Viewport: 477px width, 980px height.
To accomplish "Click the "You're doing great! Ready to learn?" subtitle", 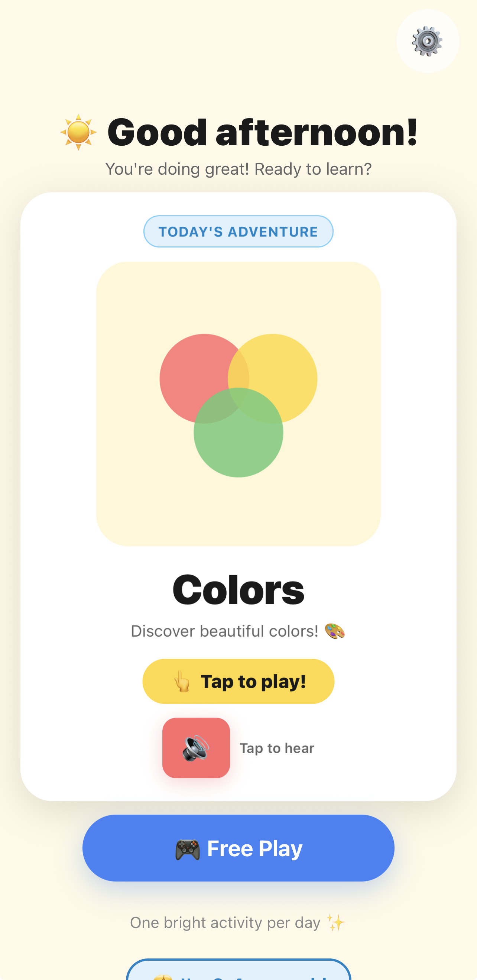I will pos(238,169).
